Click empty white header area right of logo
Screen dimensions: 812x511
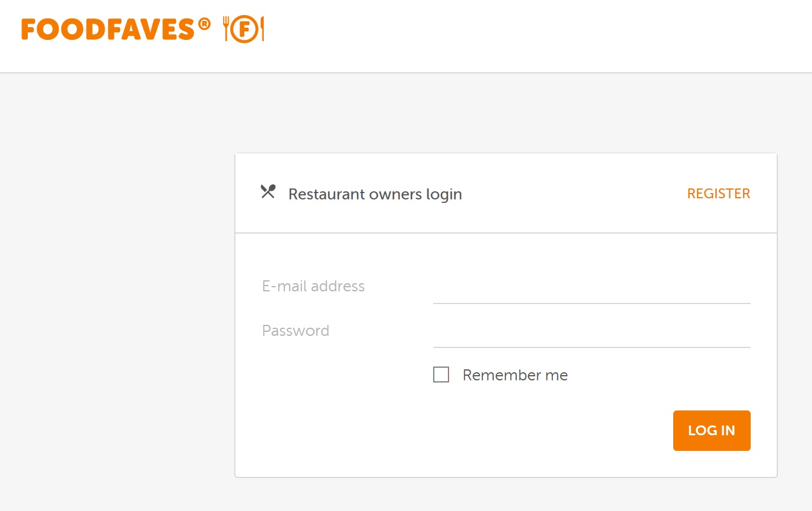(521, 35)
